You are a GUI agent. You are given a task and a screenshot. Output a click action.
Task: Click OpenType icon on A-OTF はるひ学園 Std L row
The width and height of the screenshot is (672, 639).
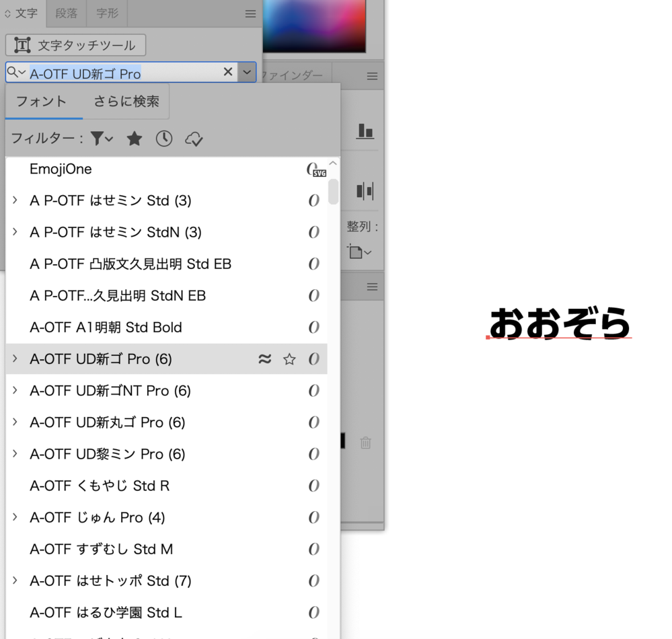313,613
